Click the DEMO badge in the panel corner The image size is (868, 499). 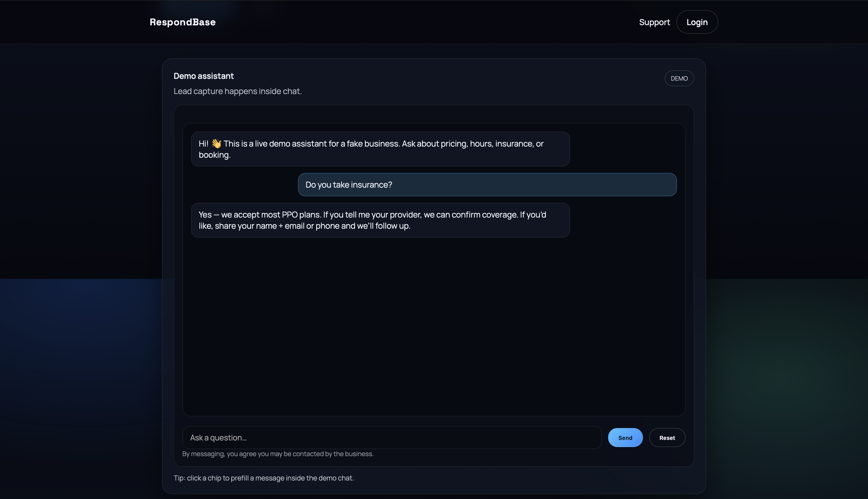(x=679, y=78)
